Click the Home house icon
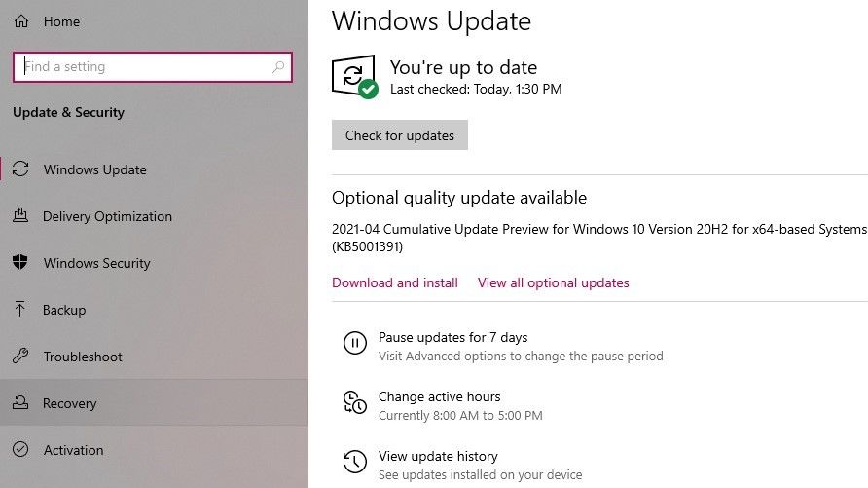The height and width of the screenshot is (488, 868). coord(21,21)
